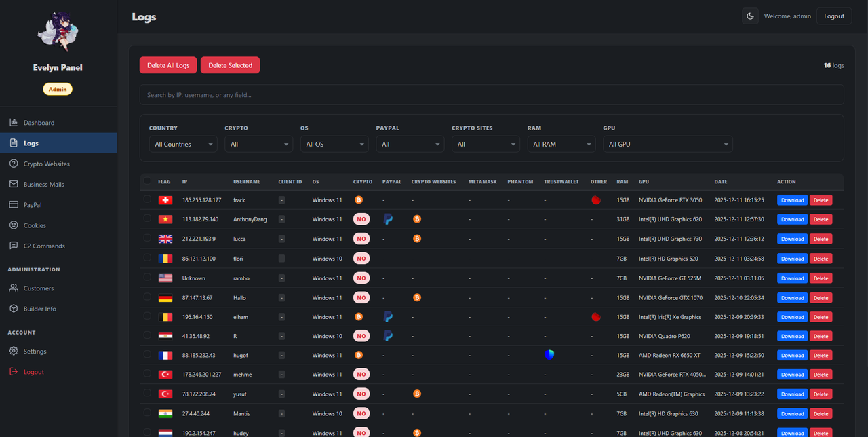
Task: Click the Logs document icon in sidebar
Action: click(x=14, y=143)
